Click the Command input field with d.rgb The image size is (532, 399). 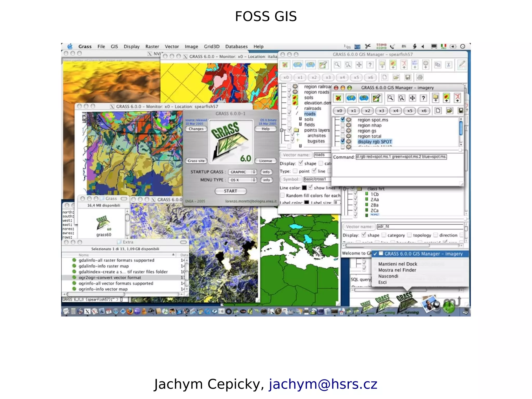point(401,157)
